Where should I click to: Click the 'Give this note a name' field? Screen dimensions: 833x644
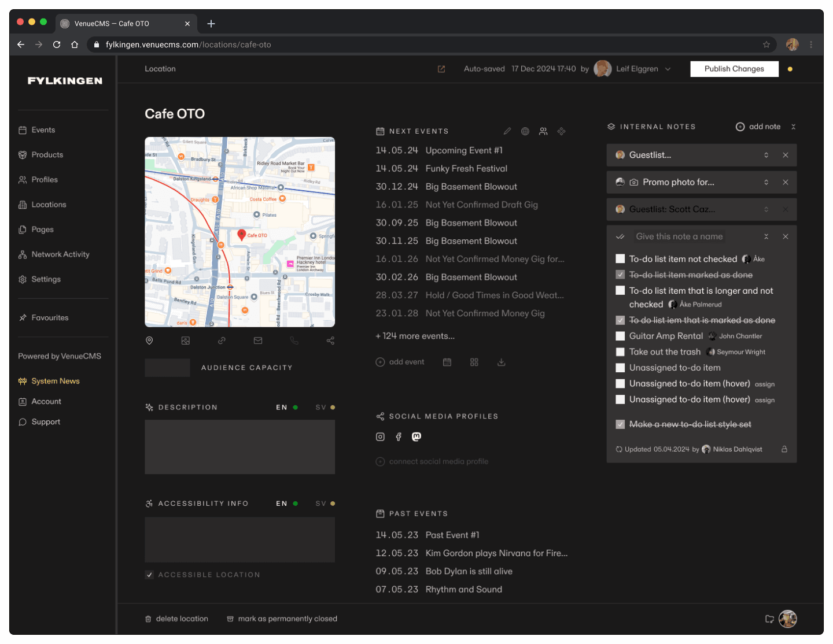point(679,236)
